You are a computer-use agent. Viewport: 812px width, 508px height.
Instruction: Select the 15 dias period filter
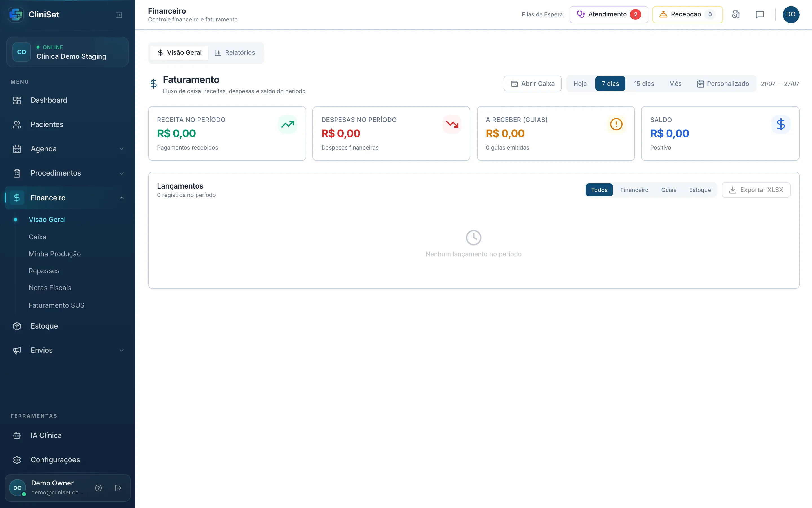pyautogui.click(x=644, y=84)
